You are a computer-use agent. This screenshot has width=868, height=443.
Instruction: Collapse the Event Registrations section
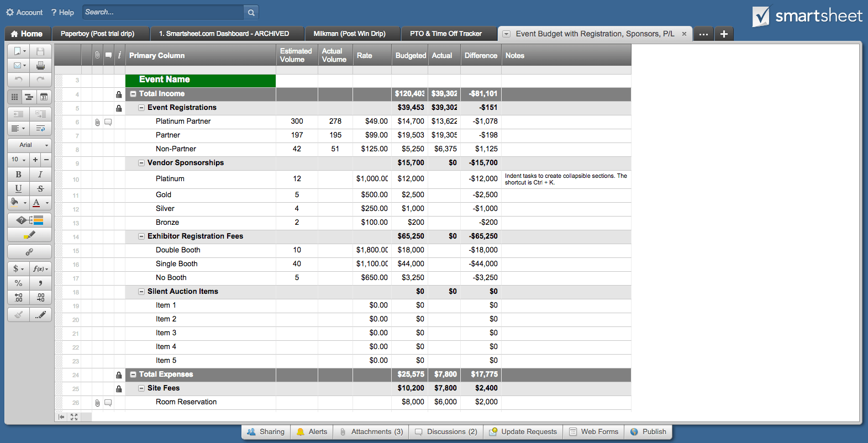point(141,108)
